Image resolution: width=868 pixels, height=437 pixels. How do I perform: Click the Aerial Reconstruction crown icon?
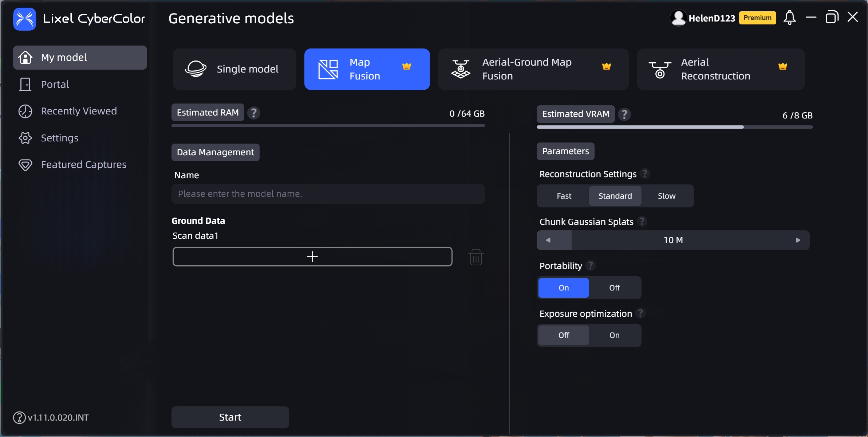point(783,66)
